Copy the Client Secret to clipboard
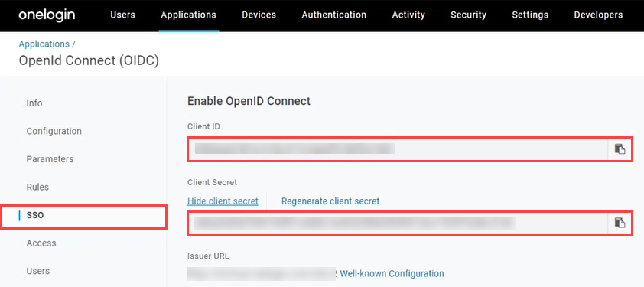Image resolution: width=644 pixels, height=287 pixels. click(620, 223)
